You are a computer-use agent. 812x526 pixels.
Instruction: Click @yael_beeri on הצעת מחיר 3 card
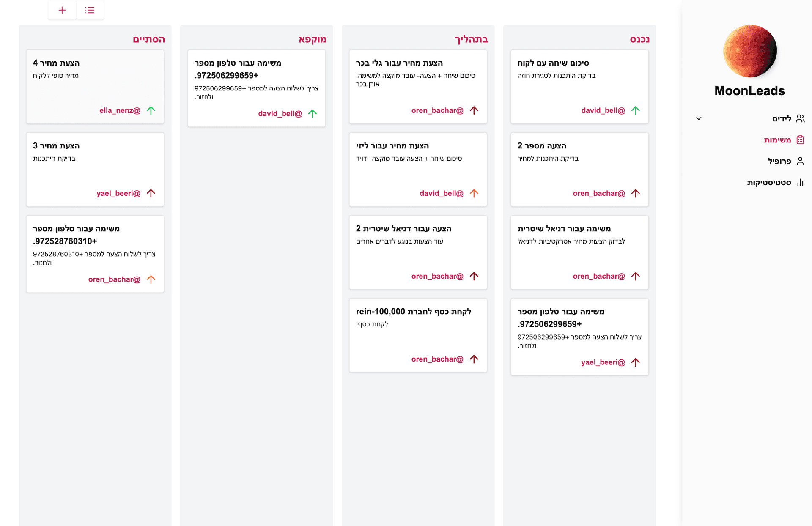click(x=118, y=193)
